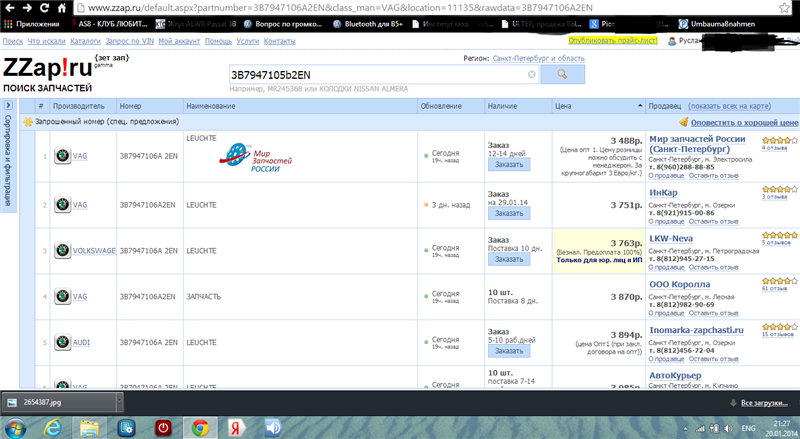Open the Поиск menu link

click(x=13, y=41)
